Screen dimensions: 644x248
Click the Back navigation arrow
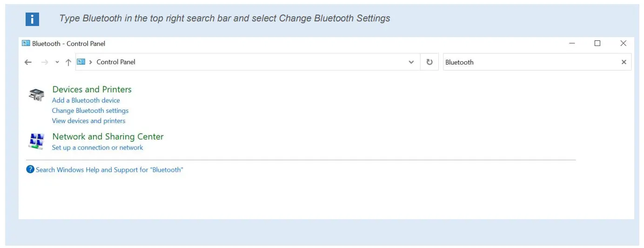[x=28, y=62]
